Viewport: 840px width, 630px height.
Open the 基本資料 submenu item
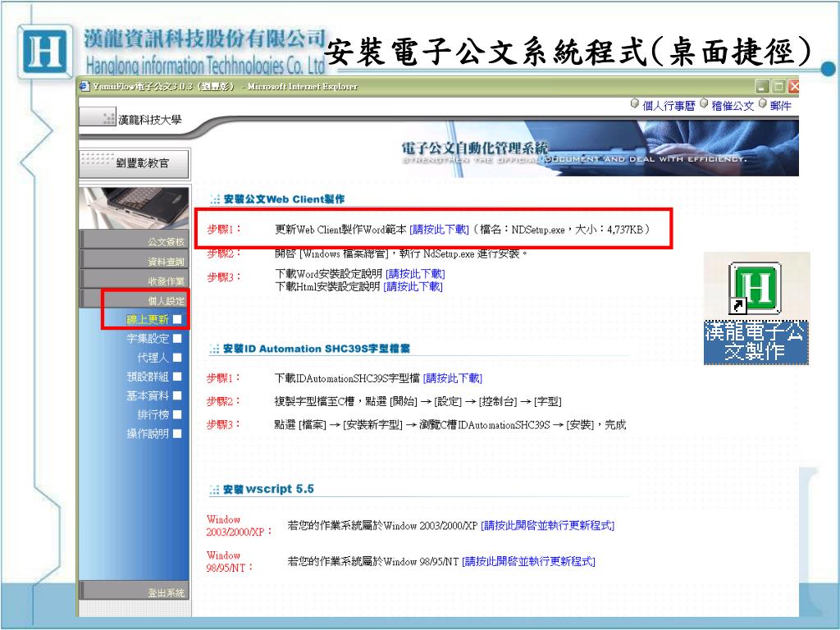click(148, 395)
